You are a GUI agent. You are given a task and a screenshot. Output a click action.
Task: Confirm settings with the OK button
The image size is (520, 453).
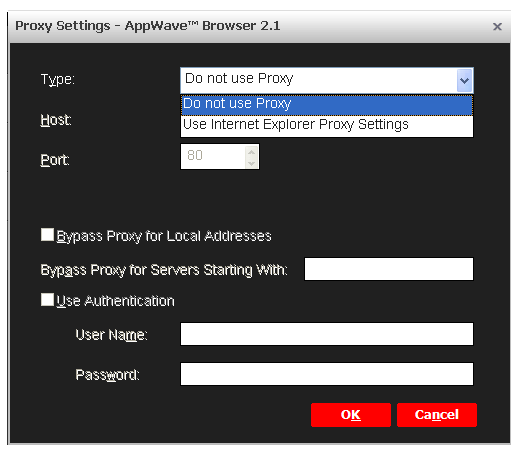351,415
